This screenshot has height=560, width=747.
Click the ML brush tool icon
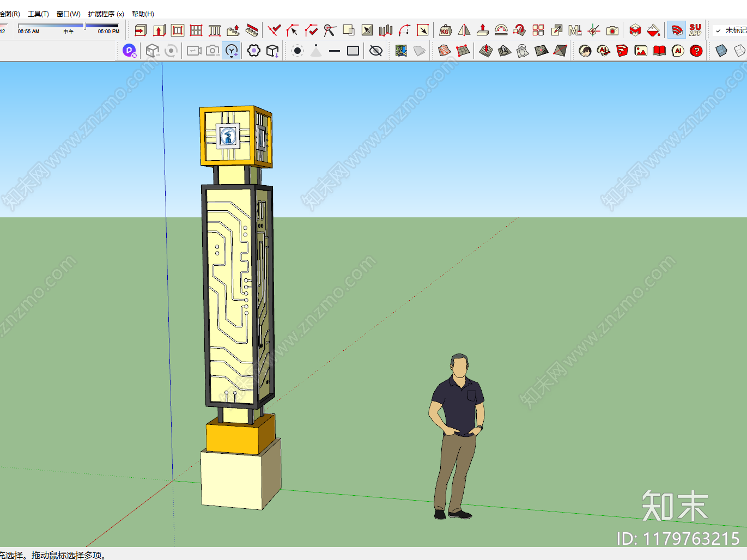[x=575, y=31]
